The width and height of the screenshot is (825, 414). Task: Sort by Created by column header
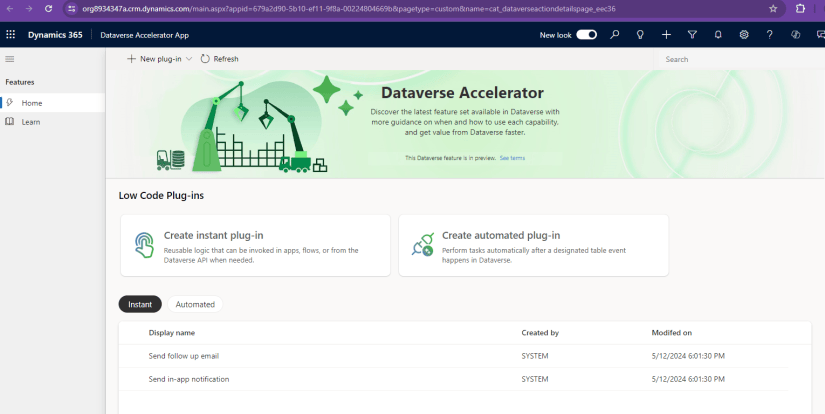click(x=540, y=332)
